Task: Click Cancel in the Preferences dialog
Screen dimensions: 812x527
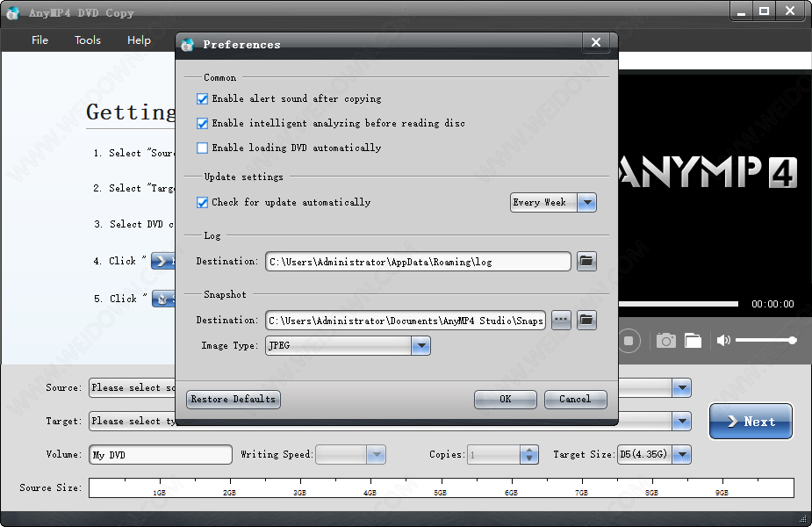Action: pos(575,399)
